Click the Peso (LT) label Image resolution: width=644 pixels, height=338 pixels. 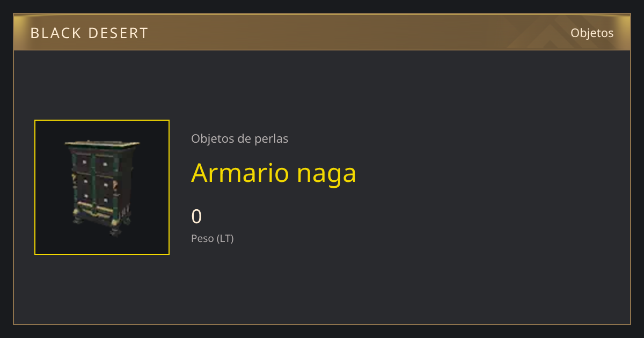coord(213,238)
